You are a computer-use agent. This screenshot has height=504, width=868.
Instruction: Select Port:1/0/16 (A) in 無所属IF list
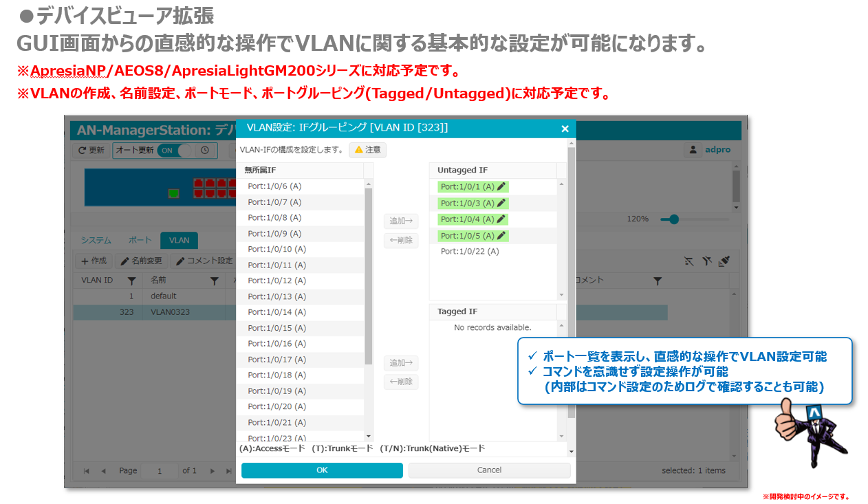pos(300,344)
